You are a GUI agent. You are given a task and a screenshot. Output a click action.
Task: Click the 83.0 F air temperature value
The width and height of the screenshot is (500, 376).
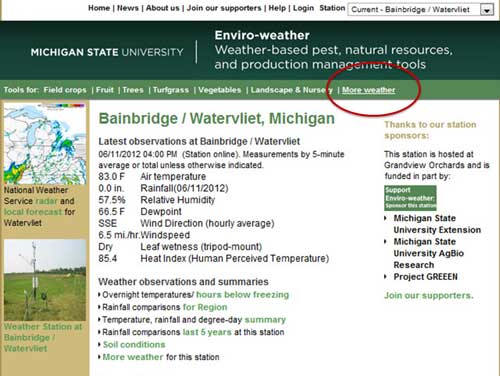111,177
